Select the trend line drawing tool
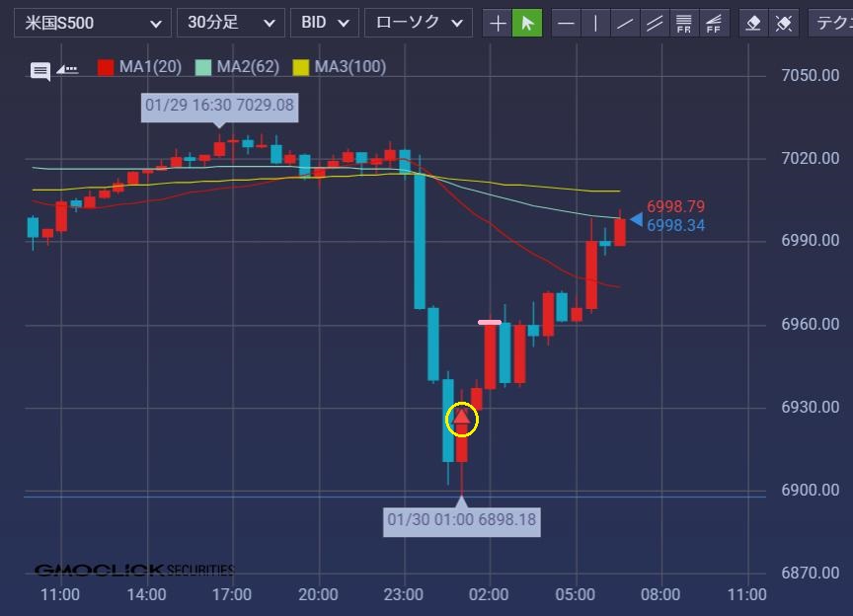This screenshot has width=853, height=616. [624, 23]
